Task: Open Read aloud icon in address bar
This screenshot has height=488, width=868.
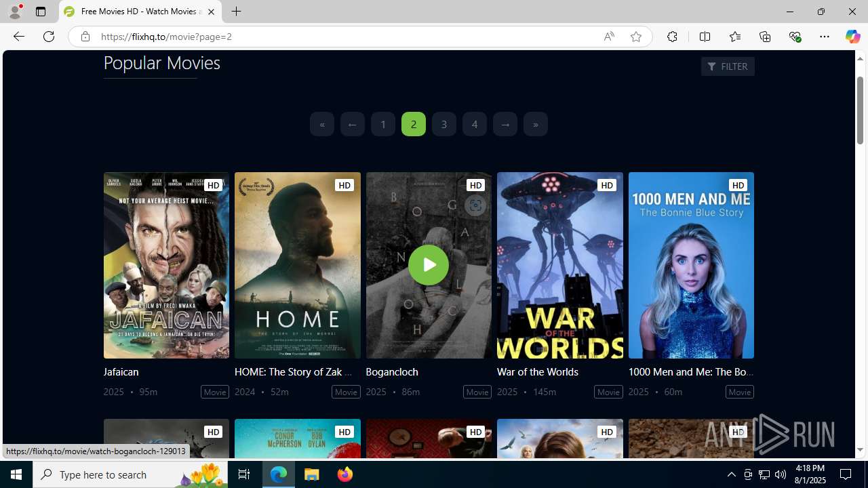Action: (609, 37)
